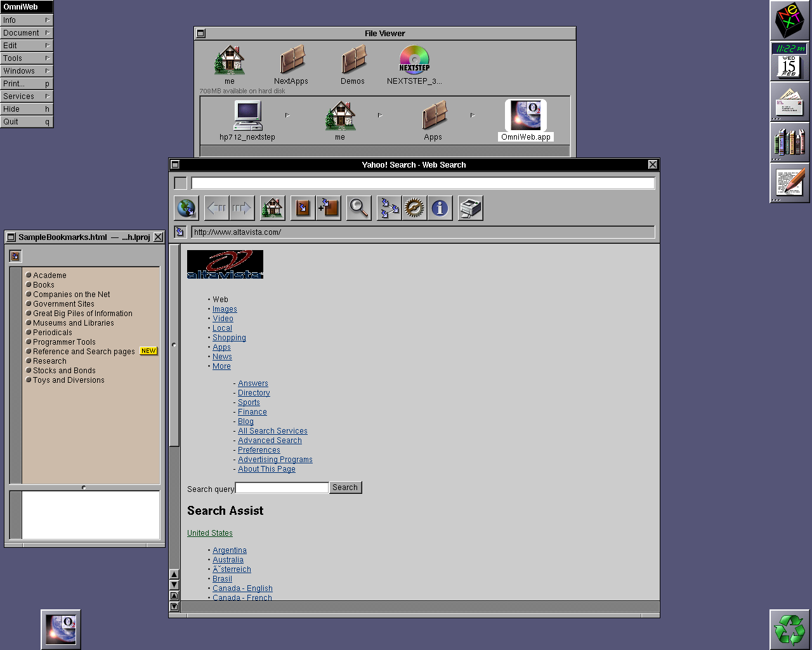Print the page with the printer icon
Image resolution: width=812 pixels, height=650 pixels.
pyautogui.click(x=470, y=208)
